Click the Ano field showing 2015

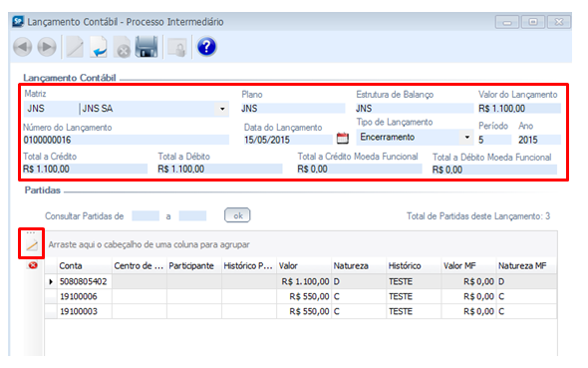539,140
